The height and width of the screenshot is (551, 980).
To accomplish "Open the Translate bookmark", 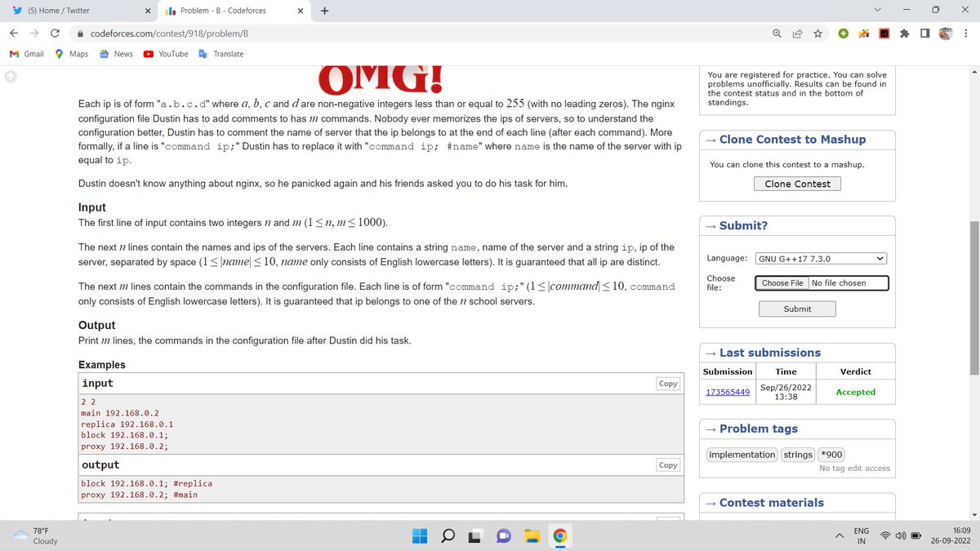I will (x=220, y=54).
